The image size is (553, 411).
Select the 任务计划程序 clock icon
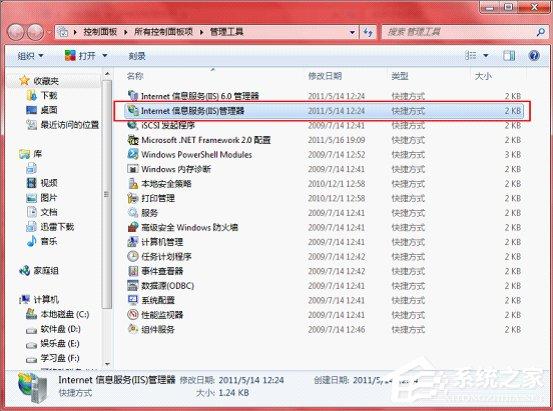[133, 256]
